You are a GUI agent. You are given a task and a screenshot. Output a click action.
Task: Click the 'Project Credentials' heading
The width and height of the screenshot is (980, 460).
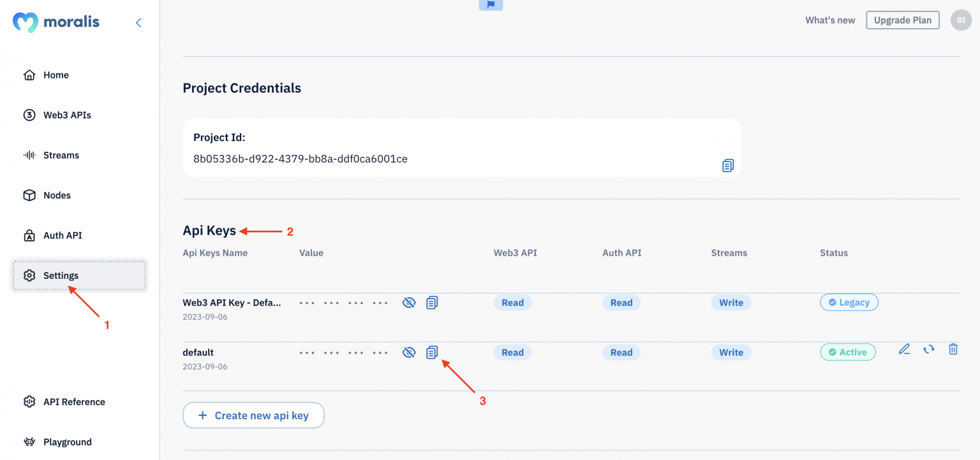(x=242, y=88)
